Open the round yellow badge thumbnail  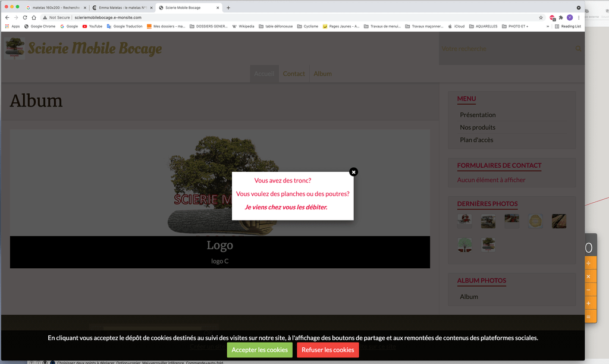[x=536, y=221]
